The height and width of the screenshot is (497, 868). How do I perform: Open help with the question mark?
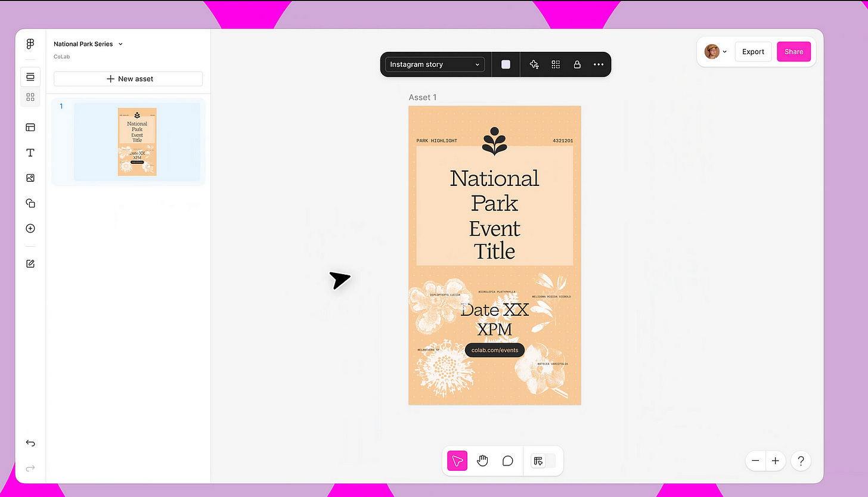[x=801, y=461]
